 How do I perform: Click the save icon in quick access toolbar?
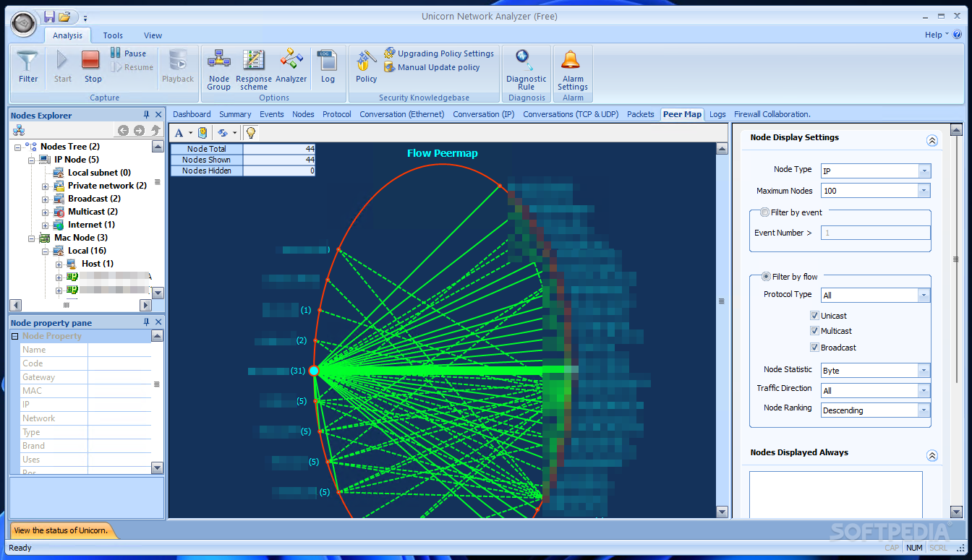point(49,17)
